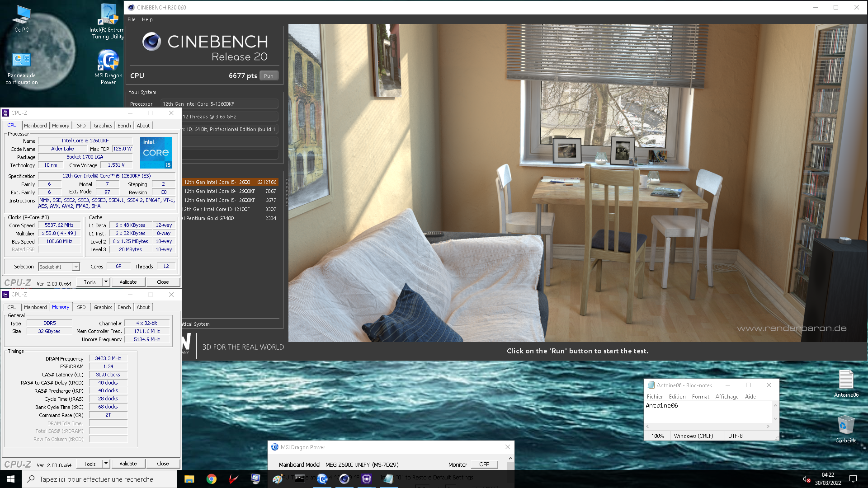Open the notification center icon
868x488 pixels.
[x=853, y=479]
